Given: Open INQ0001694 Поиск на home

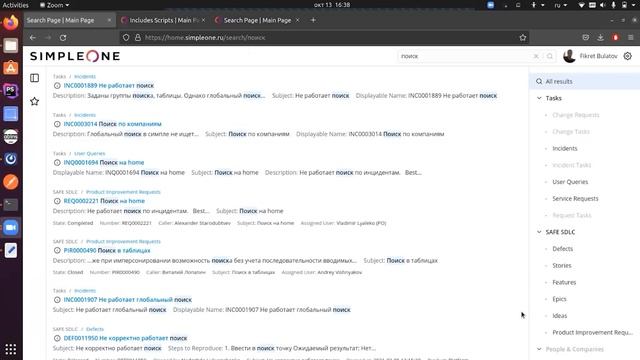Looking at the screenshot, I should coord(104,162).
